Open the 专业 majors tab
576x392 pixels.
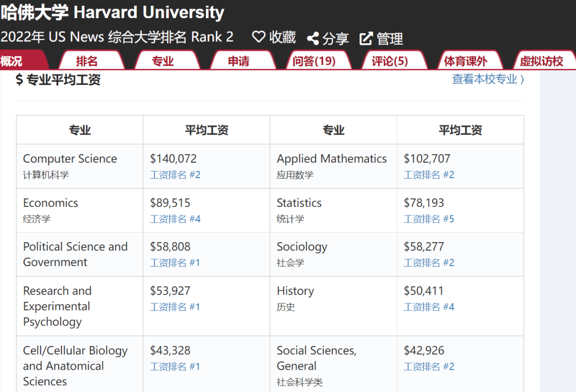coord(163,61)
